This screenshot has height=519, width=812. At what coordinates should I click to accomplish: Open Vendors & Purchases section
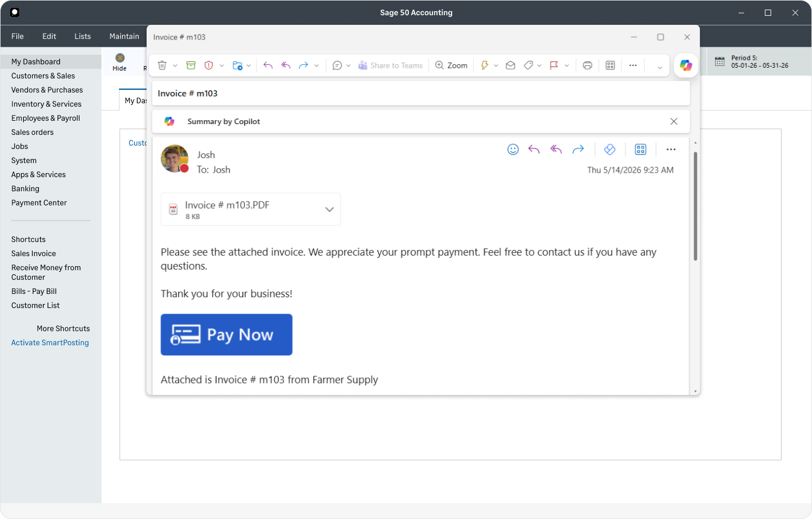(x=47, y=90)
